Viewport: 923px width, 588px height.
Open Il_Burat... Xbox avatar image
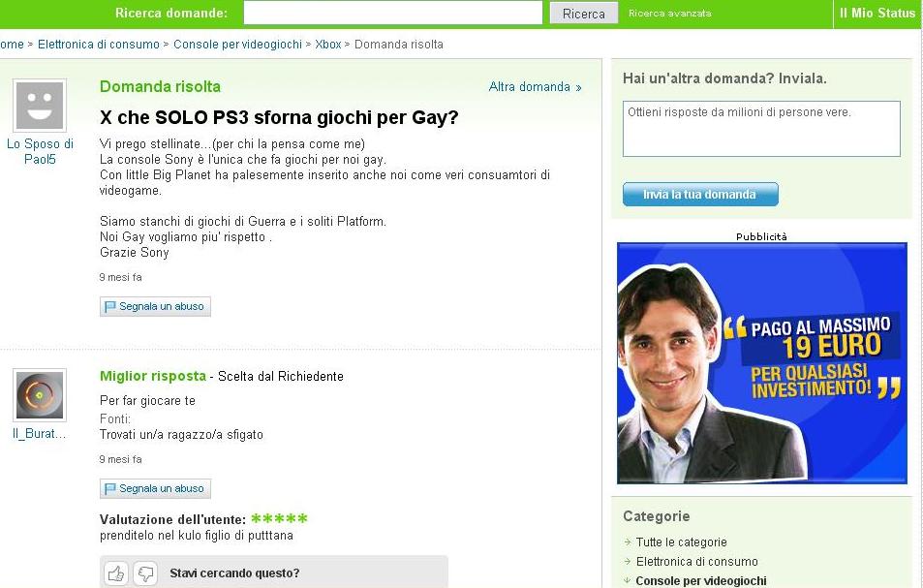[x=40, y=395]
